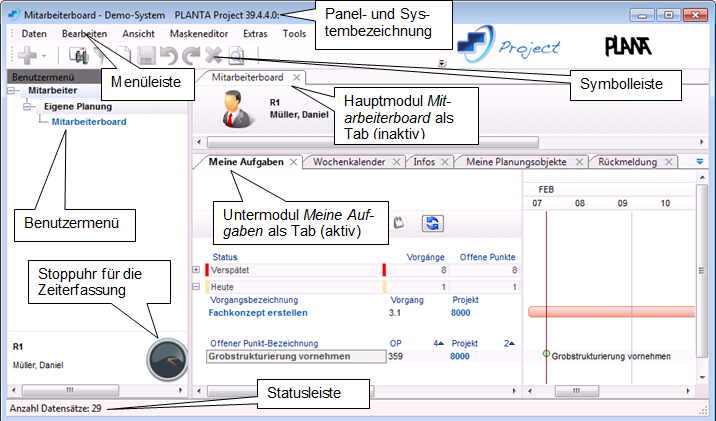Select Eigene Planung in the user menu
This screenshot has width=716, height=421.
click(78, 106)
